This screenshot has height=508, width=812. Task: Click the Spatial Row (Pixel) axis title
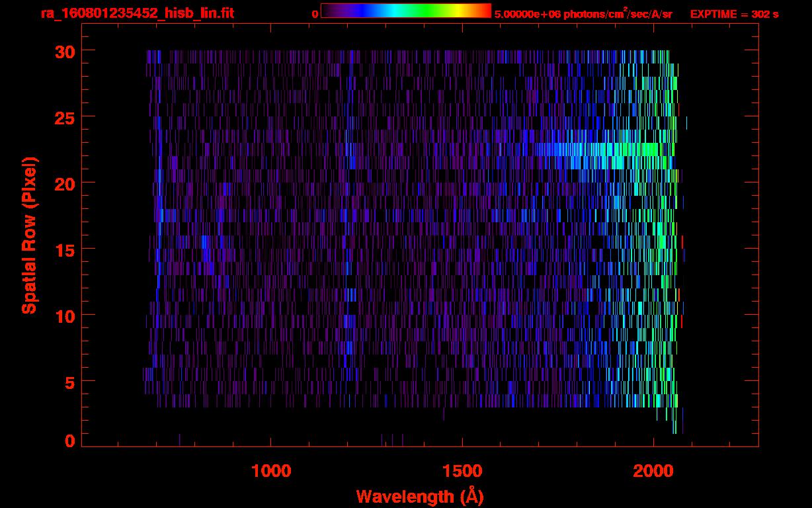coord(29,235)
